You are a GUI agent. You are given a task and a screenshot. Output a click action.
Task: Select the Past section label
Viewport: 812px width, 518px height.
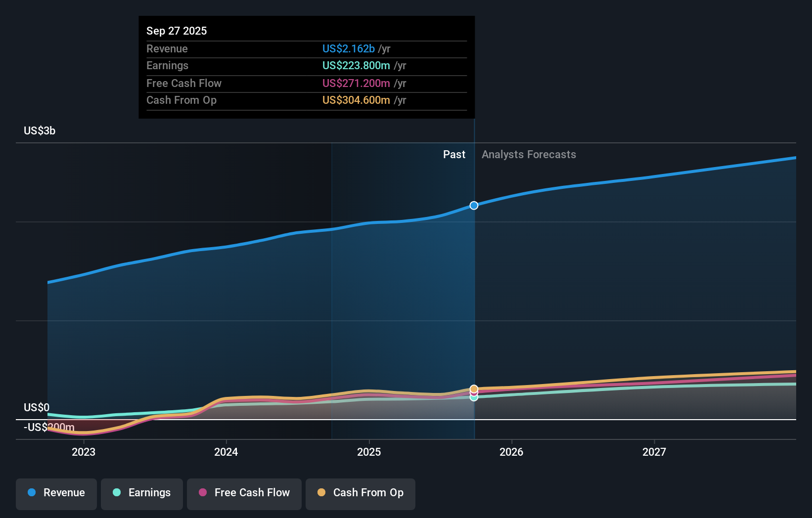coord(454,155)
